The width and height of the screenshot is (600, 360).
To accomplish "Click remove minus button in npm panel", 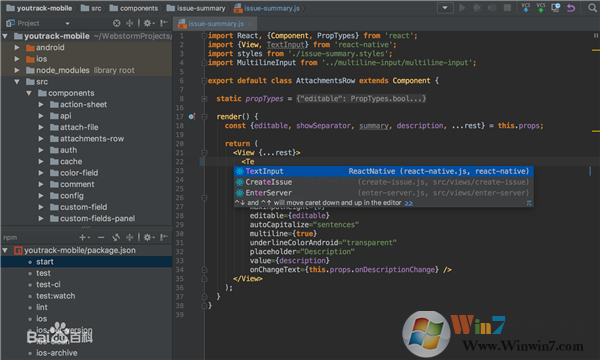I will [101, 238].
